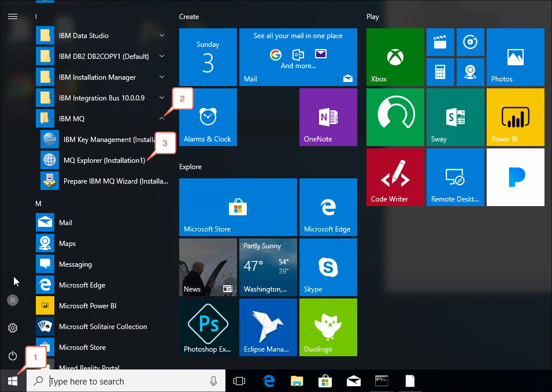Viewport: 552px width, 392px height.
Task: Open Mail from the app list
Action: [103, 222]
